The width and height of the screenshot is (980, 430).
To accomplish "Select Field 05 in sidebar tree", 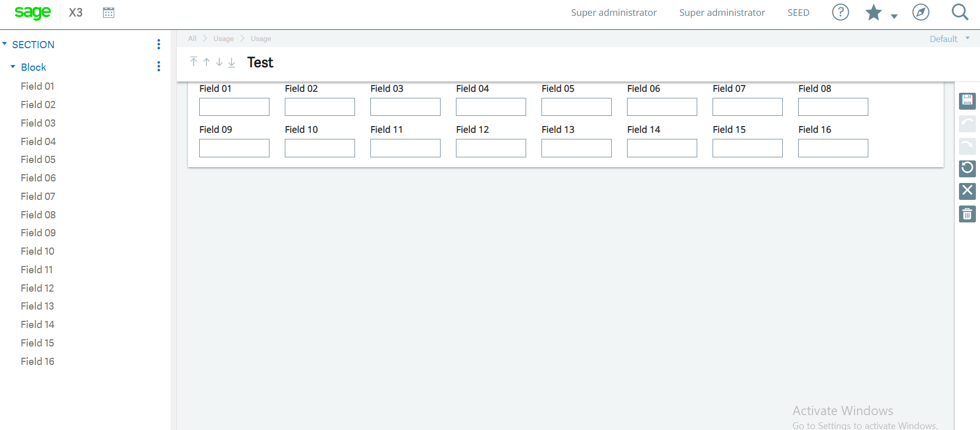I will (38, 159).
